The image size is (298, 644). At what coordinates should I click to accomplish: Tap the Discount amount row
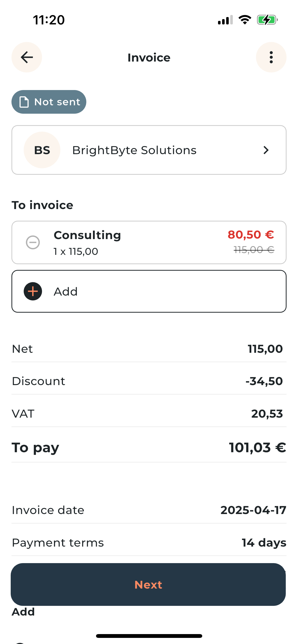149,381
